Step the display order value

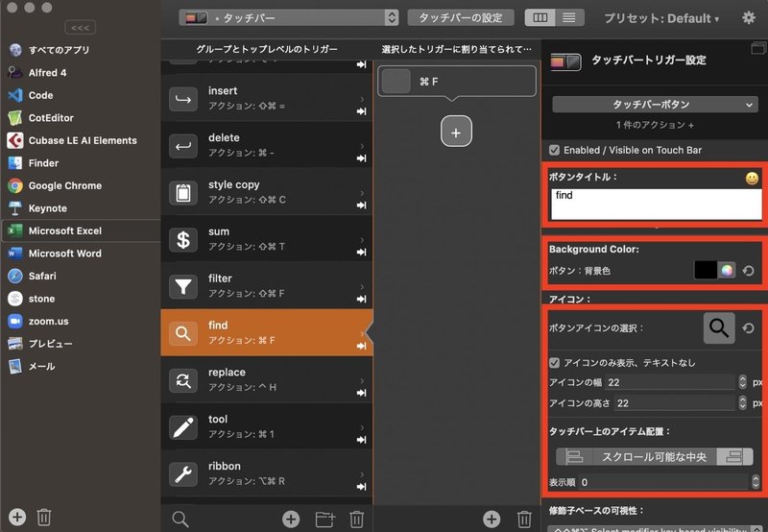(x=756, y=482)
